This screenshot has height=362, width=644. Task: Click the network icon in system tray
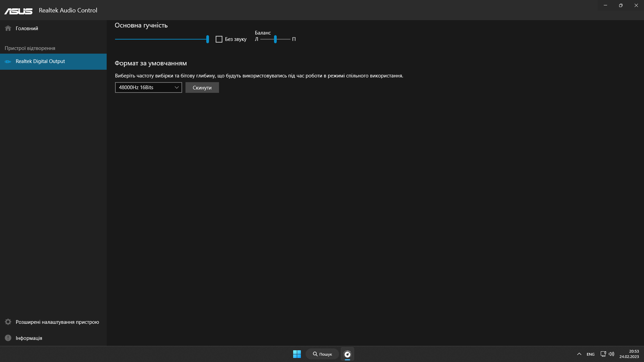point(603,354)
